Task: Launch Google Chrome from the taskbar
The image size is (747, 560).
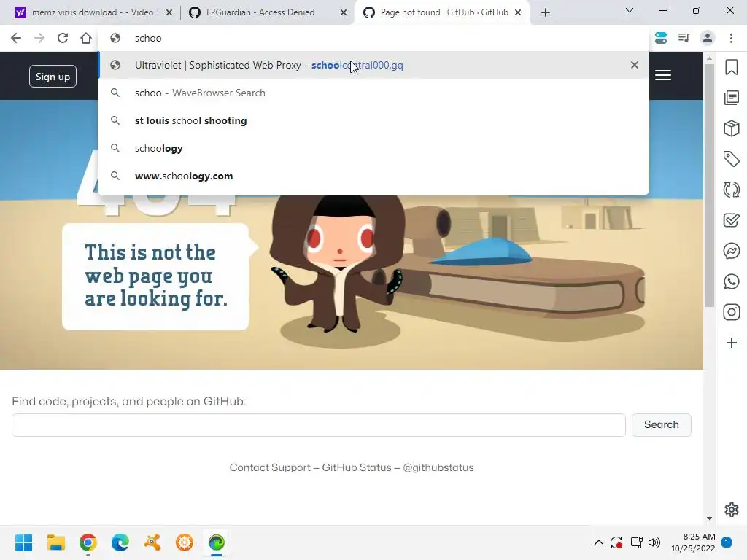Action: pos(88,542)
